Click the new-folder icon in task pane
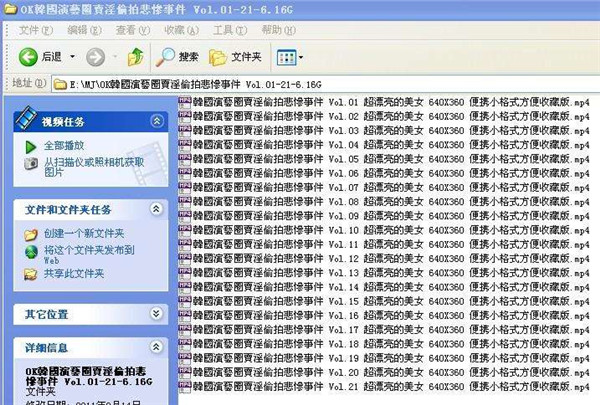600x405 pixels. (x=31, y=234)
